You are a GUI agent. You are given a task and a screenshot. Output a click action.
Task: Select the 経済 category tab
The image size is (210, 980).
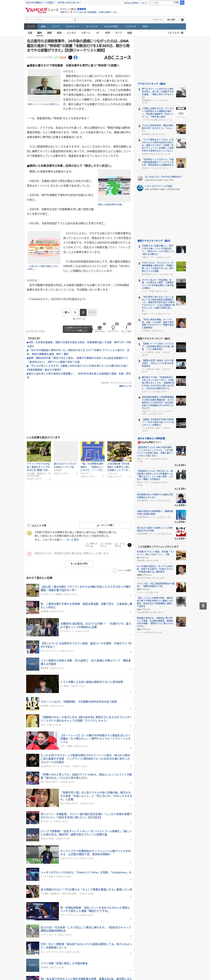pos(59,33)
